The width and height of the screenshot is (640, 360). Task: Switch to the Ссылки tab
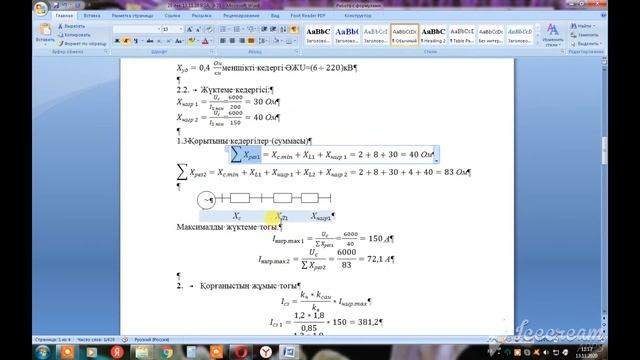tap(173, 16)
